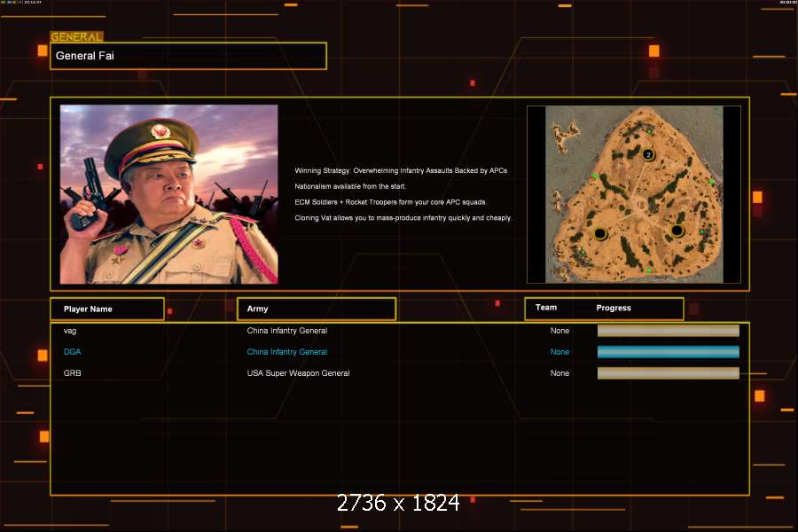The width and height of the screenshot is (798, 532).
Task: Click the GENERAL heading label
Action: (76, 36)
